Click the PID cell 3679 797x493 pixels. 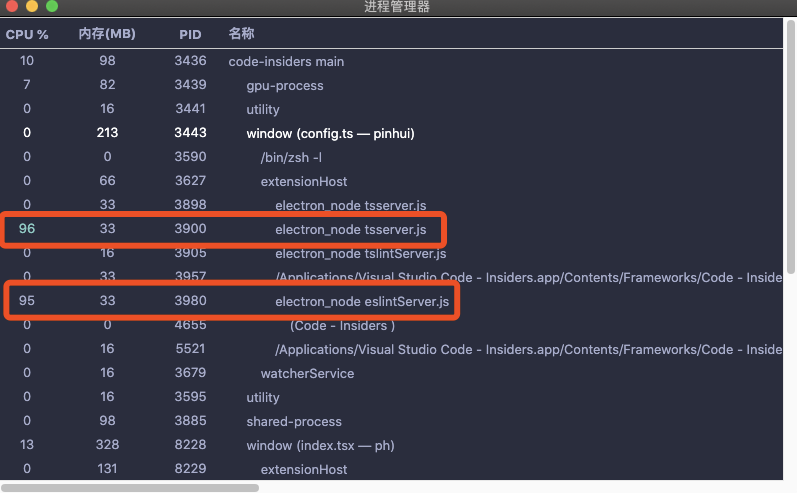click(x=191, y=373)
